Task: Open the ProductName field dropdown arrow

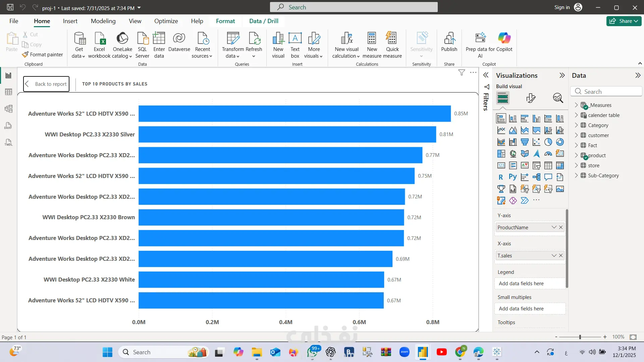Action: 554,227
